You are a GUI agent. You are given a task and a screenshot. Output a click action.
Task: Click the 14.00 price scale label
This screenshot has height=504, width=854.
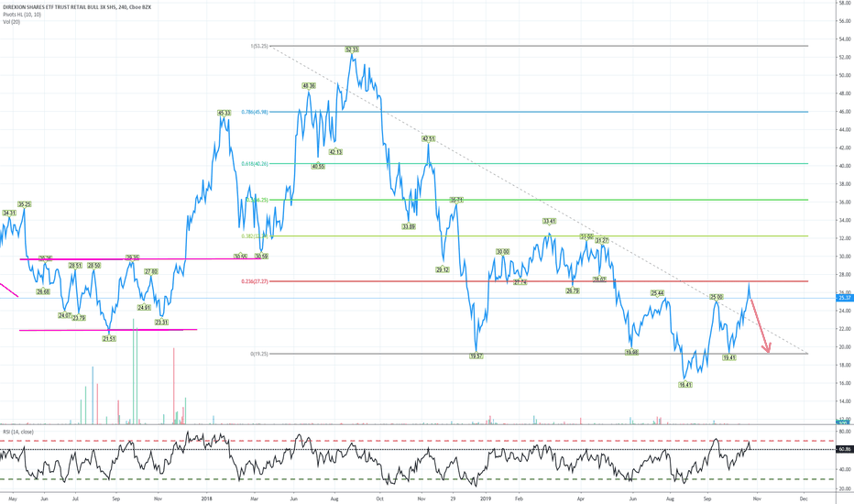point(844,401)
